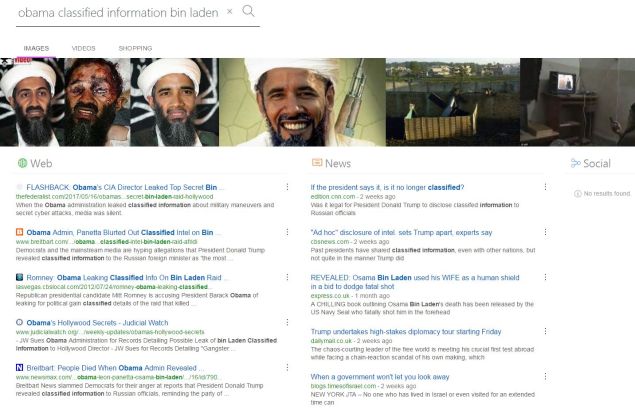Open Trump undertakes high-stakes diplomacy tour article

[x=406, y=332]
